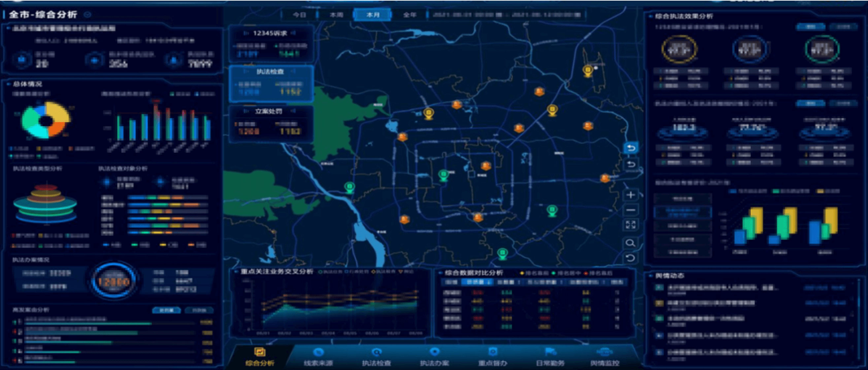Click the westernmost green map marker
This screenshot has height=370, width=868.
[x=350, y=187]
